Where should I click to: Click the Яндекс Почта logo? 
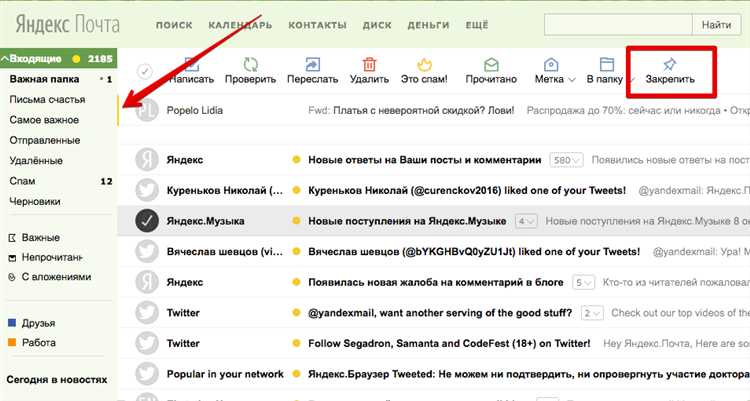pos(67,24)
